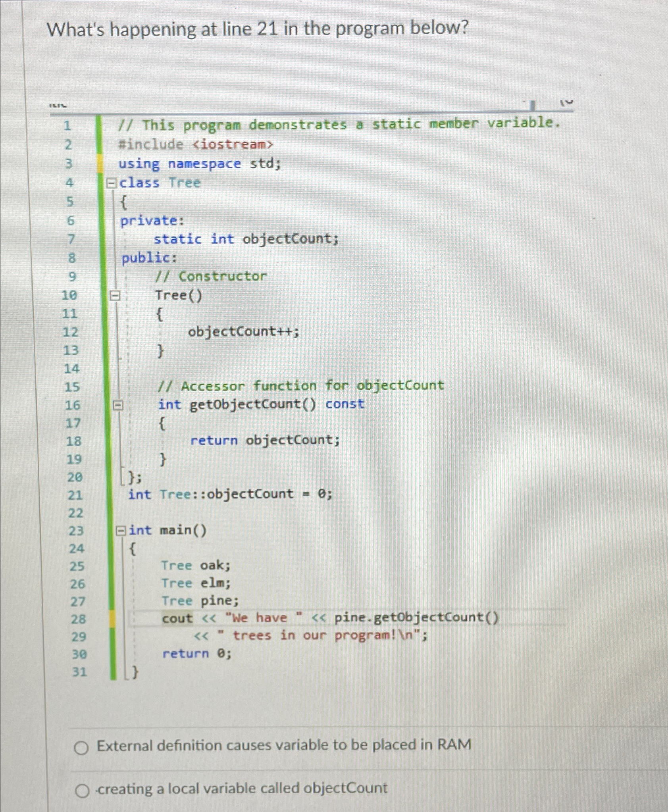
Task: Collapse the int main() function block
Action: point(120,531)
